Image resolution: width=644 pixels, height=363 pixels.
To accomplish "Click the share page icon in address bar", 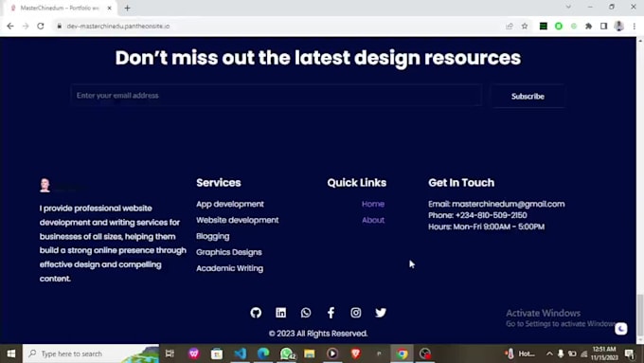I will 510,26.
